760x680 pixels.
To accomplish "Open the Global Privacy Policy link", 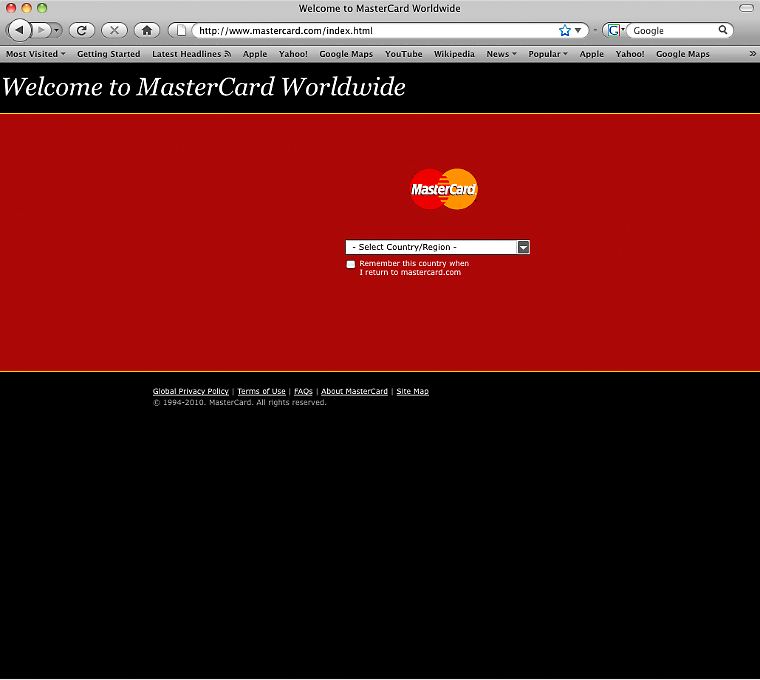I will (190, 391).
